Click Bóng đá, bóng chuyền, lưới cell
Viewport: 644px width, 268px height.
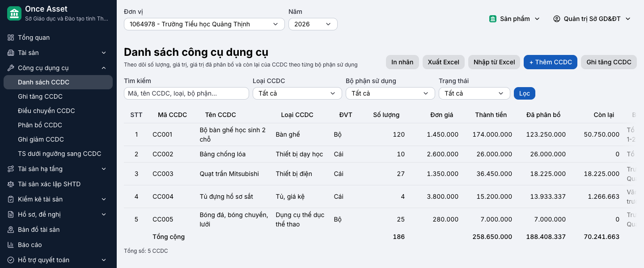click(x=234, y=219)
